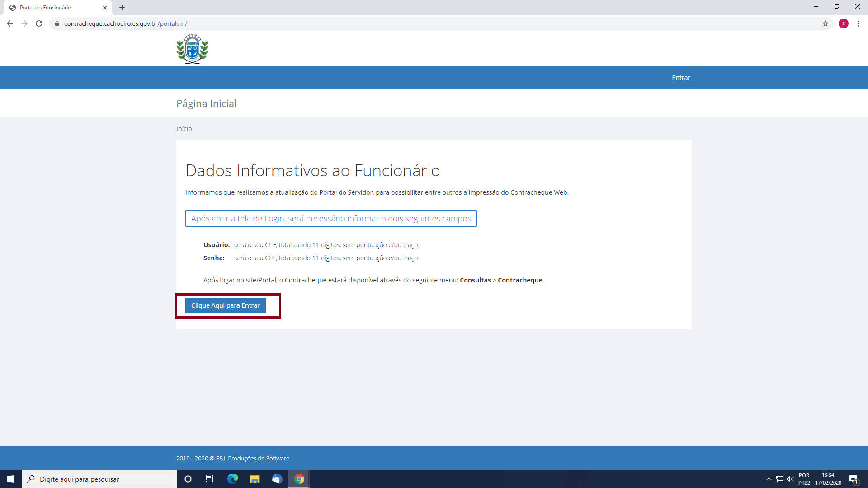Open File Explorer from taskbar
The image size is (868, 488).
tap(255, 479)
